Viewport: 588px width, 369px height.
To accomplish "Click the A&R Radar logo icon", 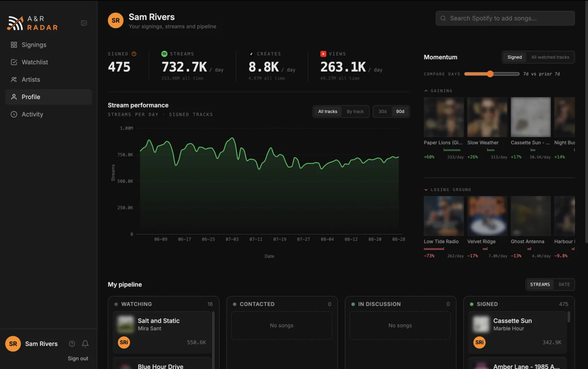I will (x=15, y=23).
